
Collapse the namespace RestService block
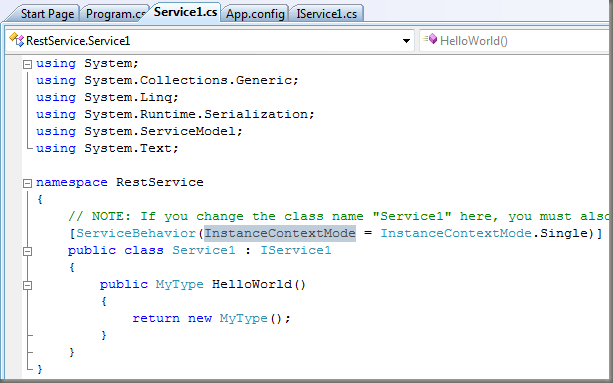(27, 183)
